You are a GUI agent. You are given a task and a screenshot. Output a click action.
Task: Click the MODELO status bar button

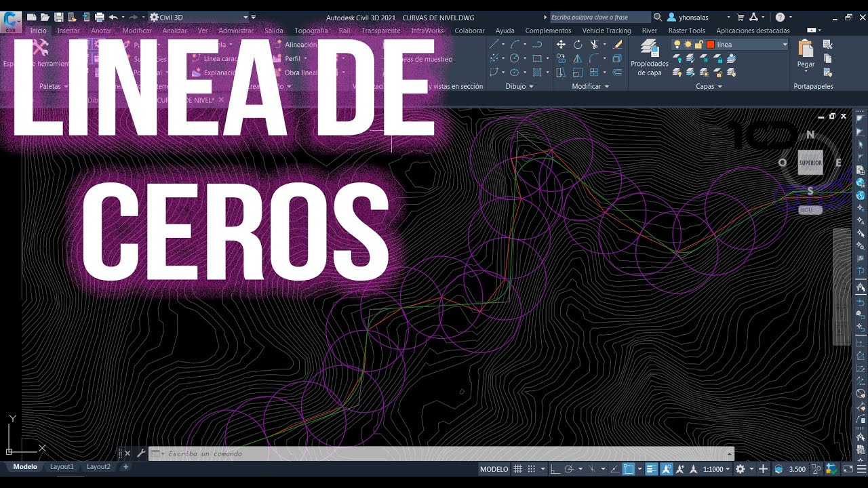tap(494, 469)
